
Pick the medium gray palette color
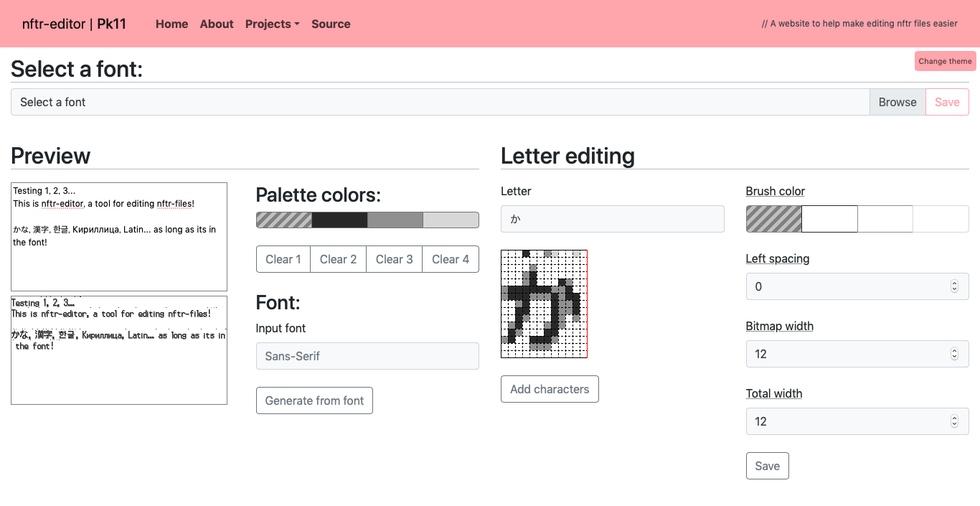point(395,220)
